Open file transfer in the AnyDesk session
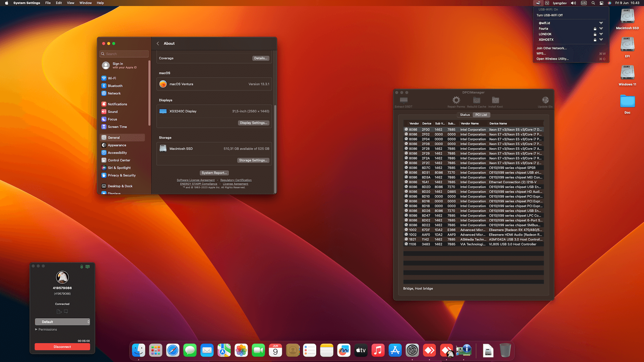 point(59,311)
